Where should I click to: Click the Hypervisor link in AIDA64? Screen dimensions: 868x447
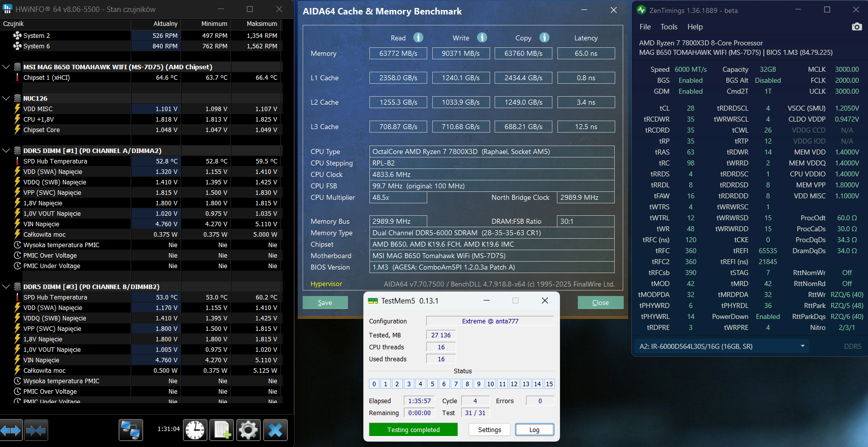(326, 284)
